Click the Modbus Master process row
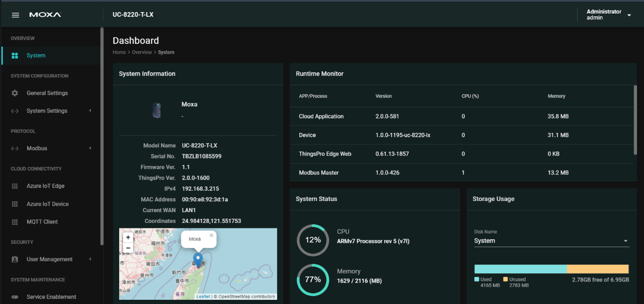 pyautogui.click(x=462, y=173)
